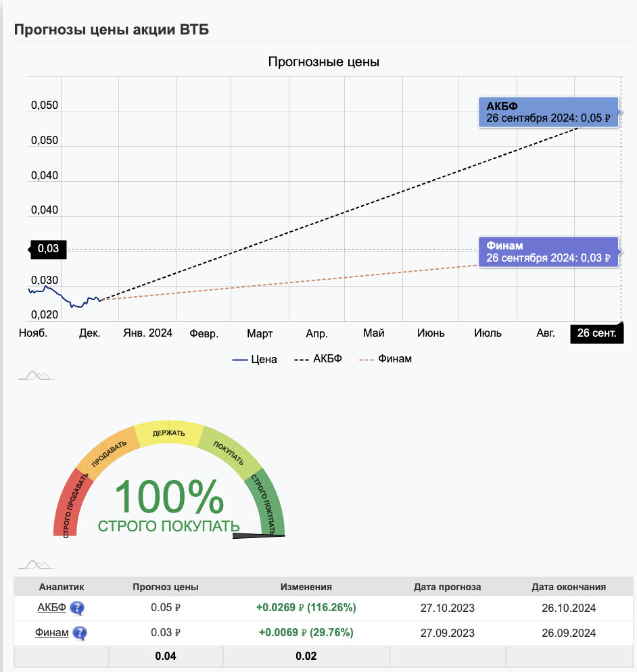
Task: Click the help icon next to Финам
Action: pyautogui.click(x=80, y=633)
